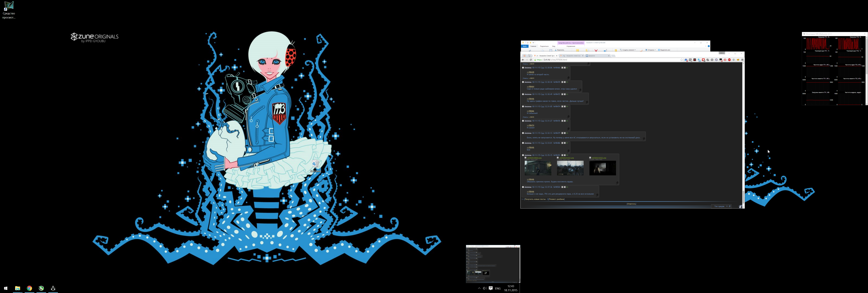Open Chrome from the taskbar
This screenshot has width=868, height=293.
tap(29, 288)
